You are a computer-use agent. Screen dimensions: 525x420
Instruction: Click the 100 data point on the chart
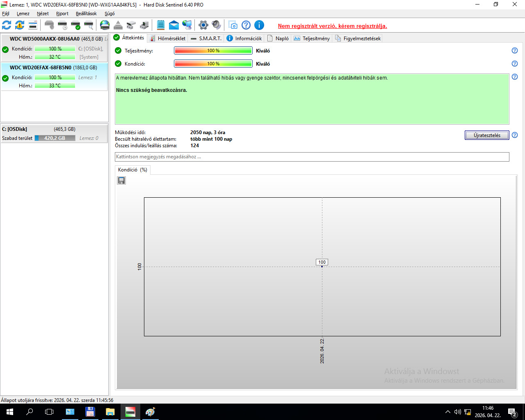coord(322,266)
